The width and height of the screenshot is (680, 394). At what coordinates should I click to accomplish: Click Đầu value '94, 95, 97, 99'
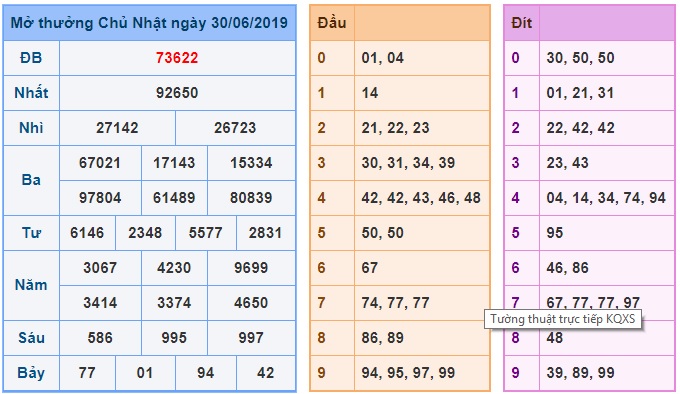[408, 373]
